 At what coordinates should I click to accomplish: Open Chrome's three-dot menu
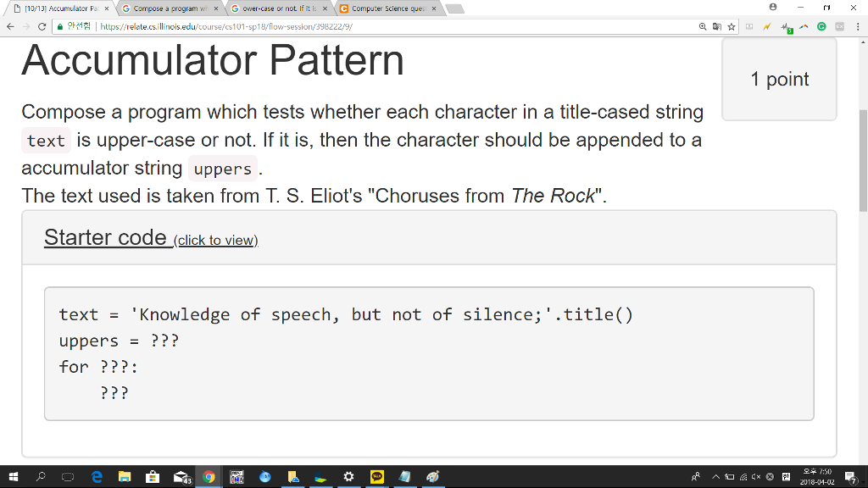pos(858,26)
